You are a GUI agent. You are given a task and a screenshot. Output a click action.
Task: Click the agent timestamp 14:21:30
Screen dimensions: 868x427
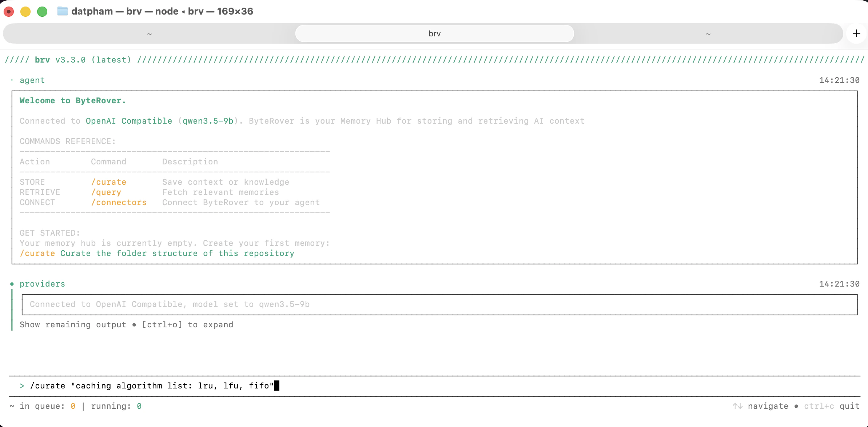839,80
